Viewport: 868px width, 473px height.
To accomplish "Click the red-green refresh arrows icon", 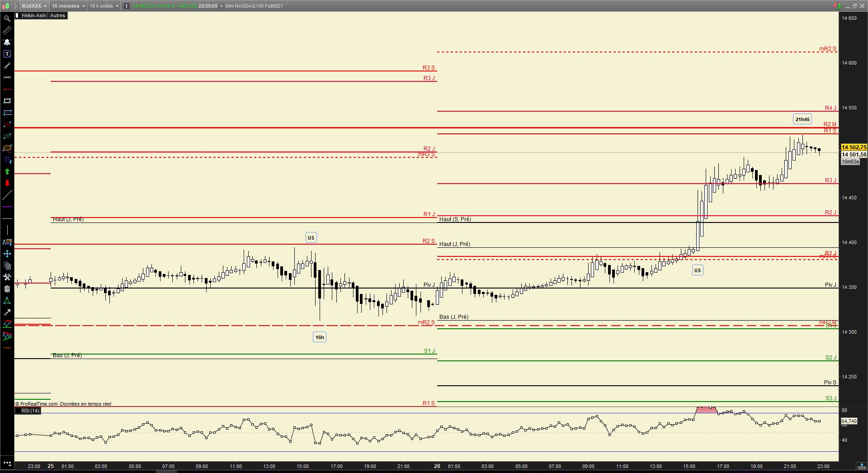I will tap(837, 6).
